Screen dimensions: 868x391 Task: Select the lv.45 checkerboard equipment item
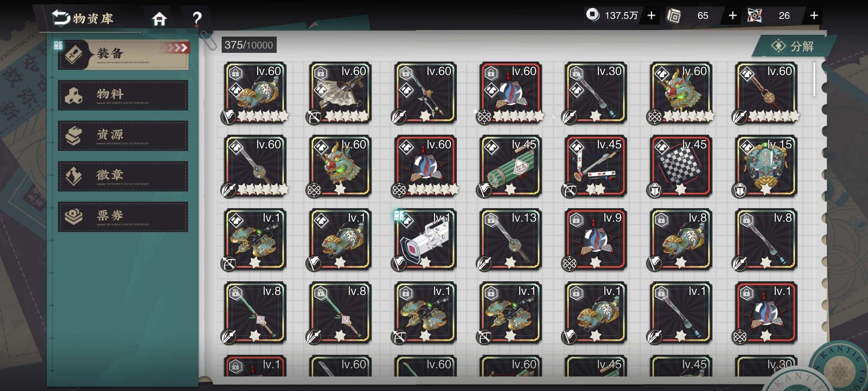[681, 167]
